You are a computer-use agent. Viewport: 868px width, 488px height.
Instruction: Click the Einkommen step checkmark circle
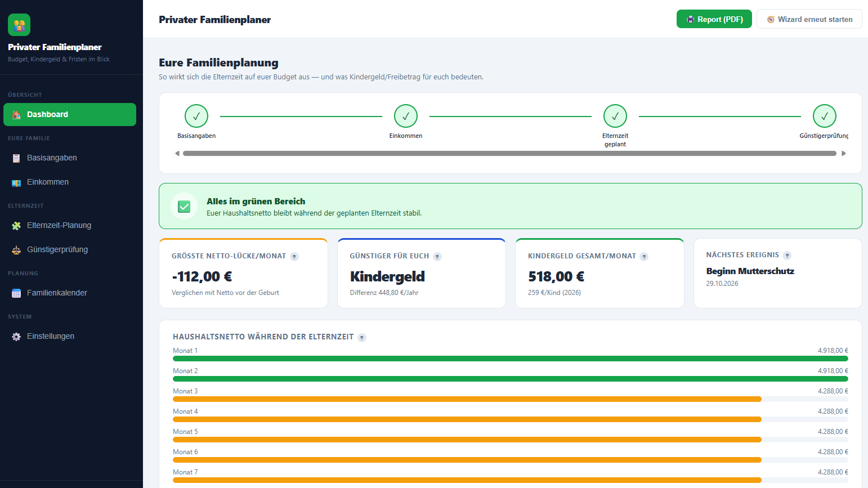(x=406, y=116)
